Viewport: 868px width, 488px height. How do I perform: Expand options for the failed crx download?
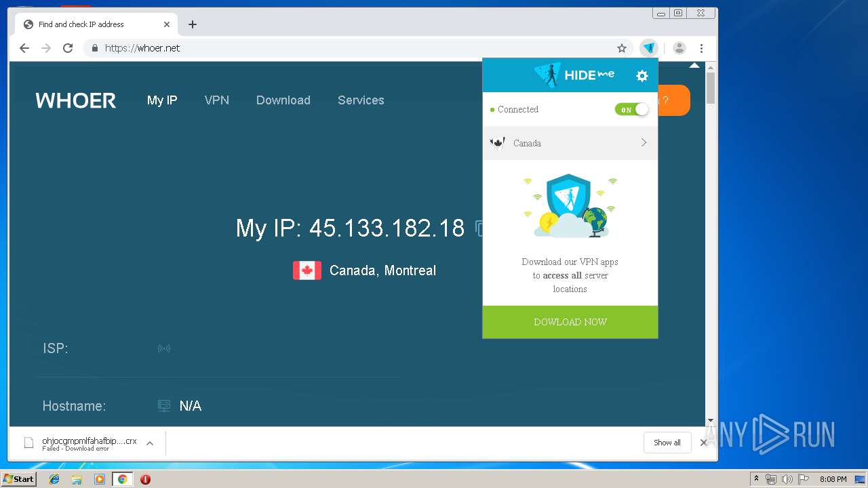point(150,443)
